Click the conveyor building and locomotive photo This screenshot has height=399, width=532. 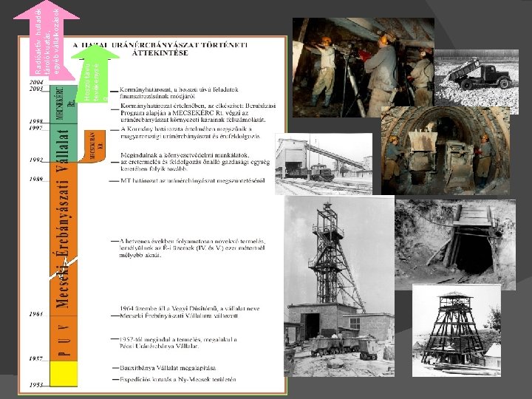pyautogui.click(x=324, y=164)
